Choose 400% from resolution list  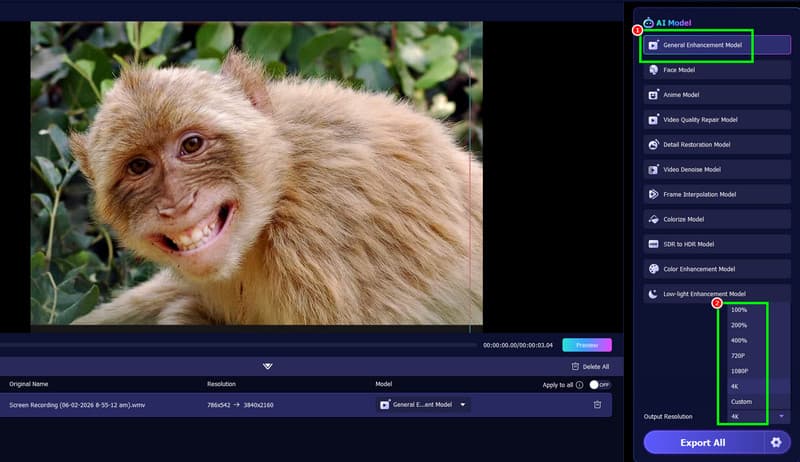coord(739,340)
